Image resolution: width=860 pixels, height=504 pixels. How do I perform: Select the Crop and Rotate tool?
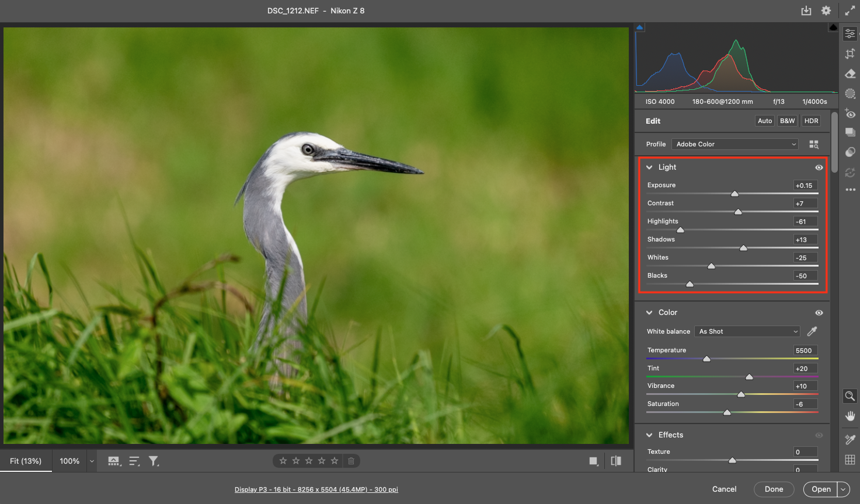[x=850, y=54]
